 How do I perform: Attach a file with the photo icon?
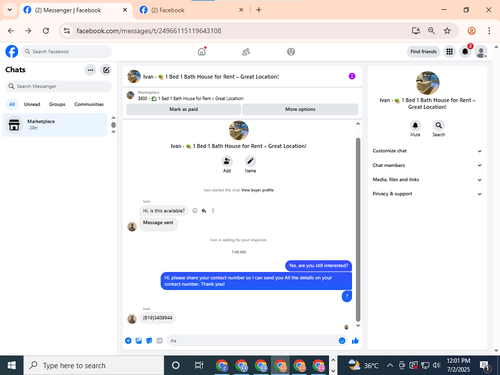click(139, 341)
